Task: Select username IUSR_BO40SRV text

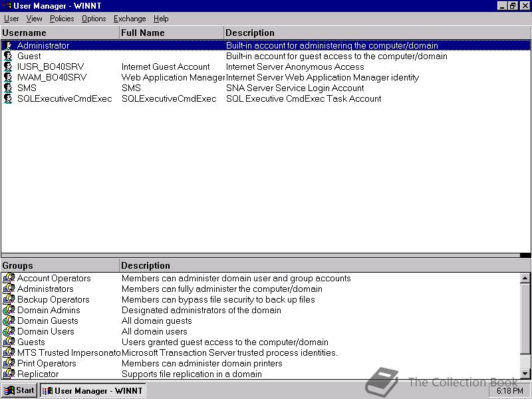Action: pos(51,66)
